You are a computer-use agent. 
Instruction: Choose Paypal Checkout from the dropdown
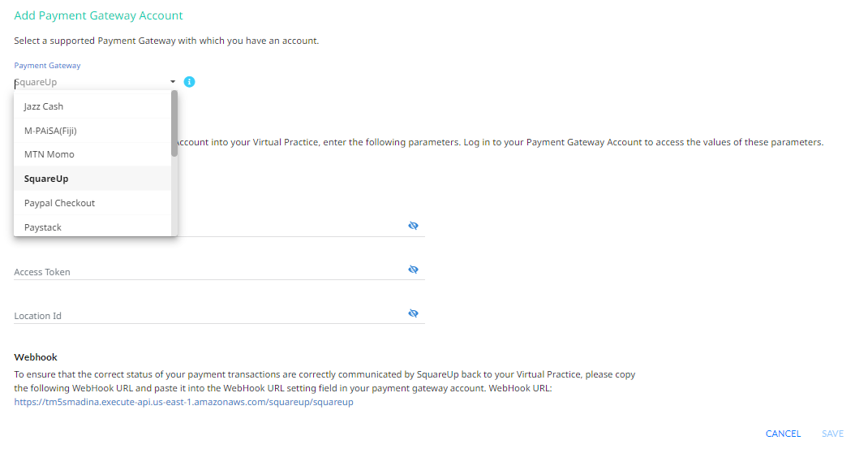pos(92,203)
